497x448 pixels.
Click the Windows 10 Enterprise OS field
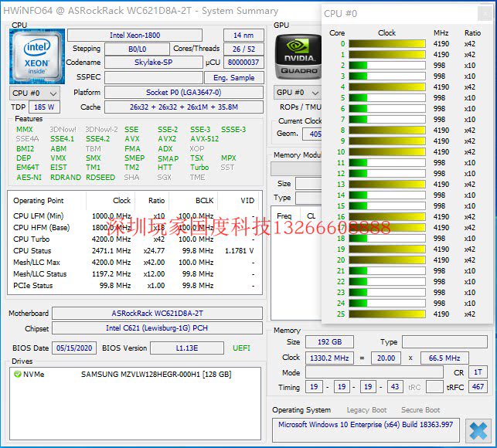click(x=366, y=430)
